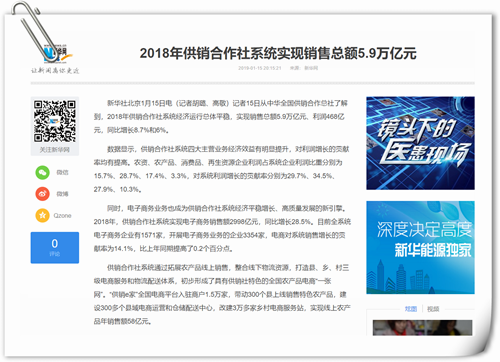Click the Qzone text label
This screenshot has width=500, height=362.
tap(62, 216)
